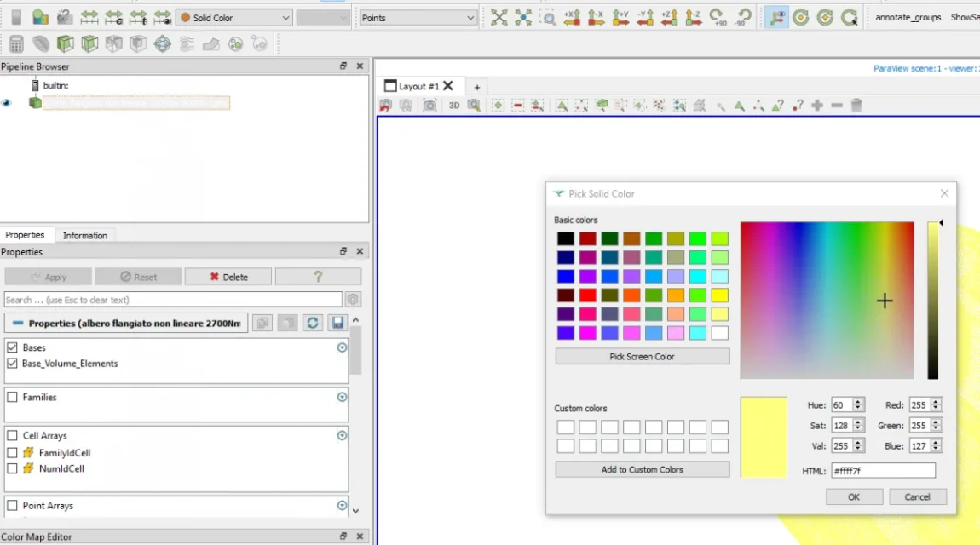Screen dimensions: 980x545
Task: Check the FamilyIdCell array checkbox
Action: (x=12, y=453)
